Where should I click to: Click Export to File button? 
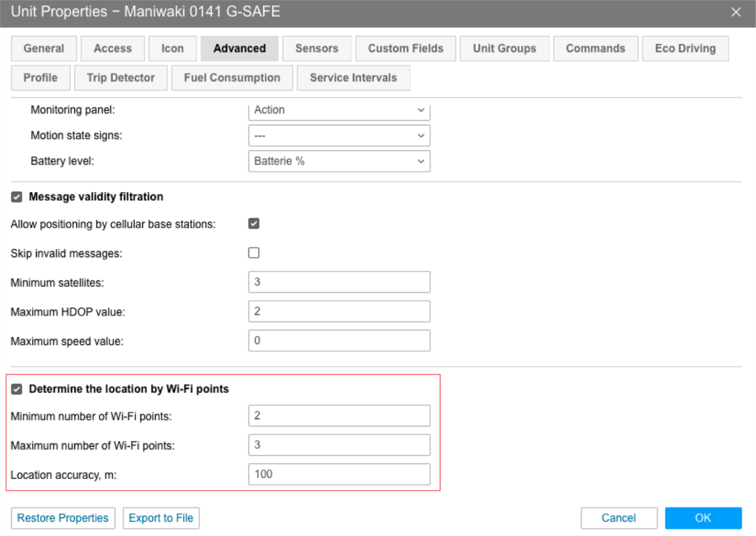[x=161, y=518]
